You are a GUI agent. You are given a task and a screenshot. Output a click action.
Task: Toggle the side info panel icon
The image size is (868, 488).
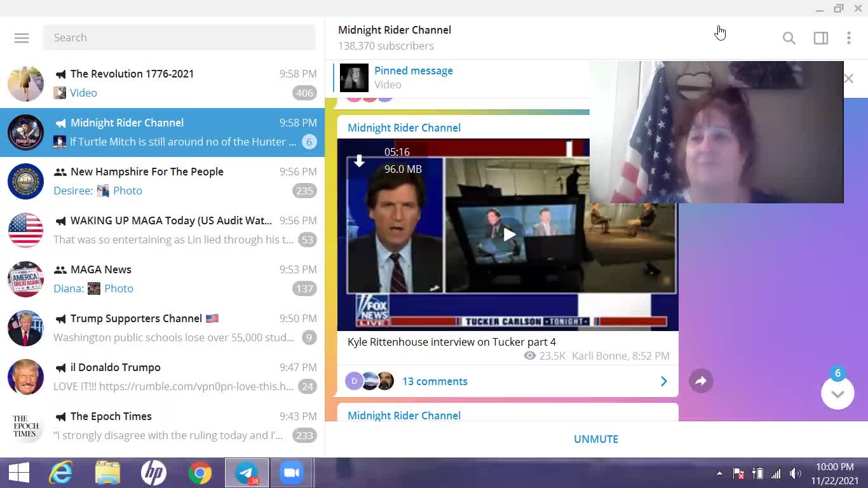[821, 38]
